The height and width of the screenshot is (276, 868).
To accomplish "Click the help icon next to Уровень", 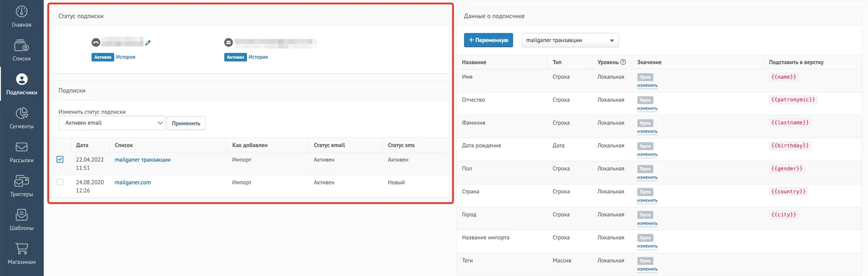I will tap(623, 62).
